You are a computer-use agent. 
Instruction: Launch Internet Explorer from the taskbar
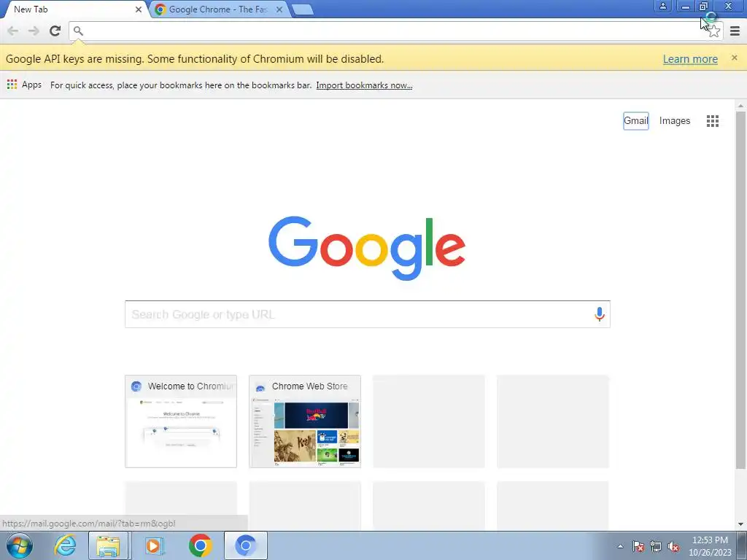coord(65,545)
